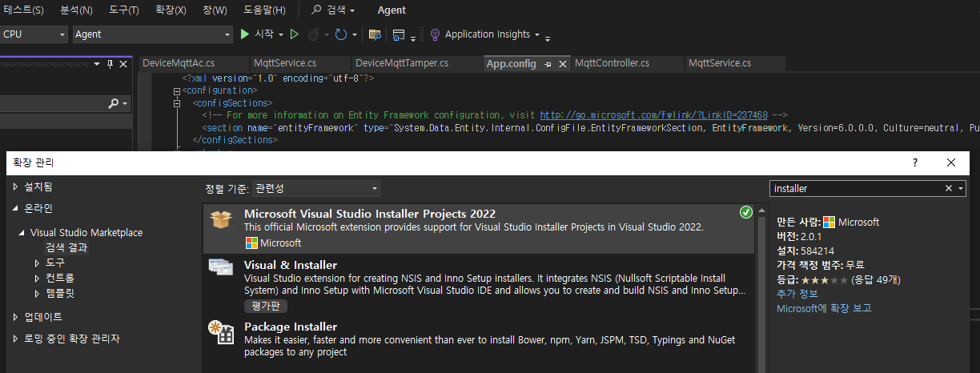Select the Visual & Installer entry title

(x=291, y=265)
